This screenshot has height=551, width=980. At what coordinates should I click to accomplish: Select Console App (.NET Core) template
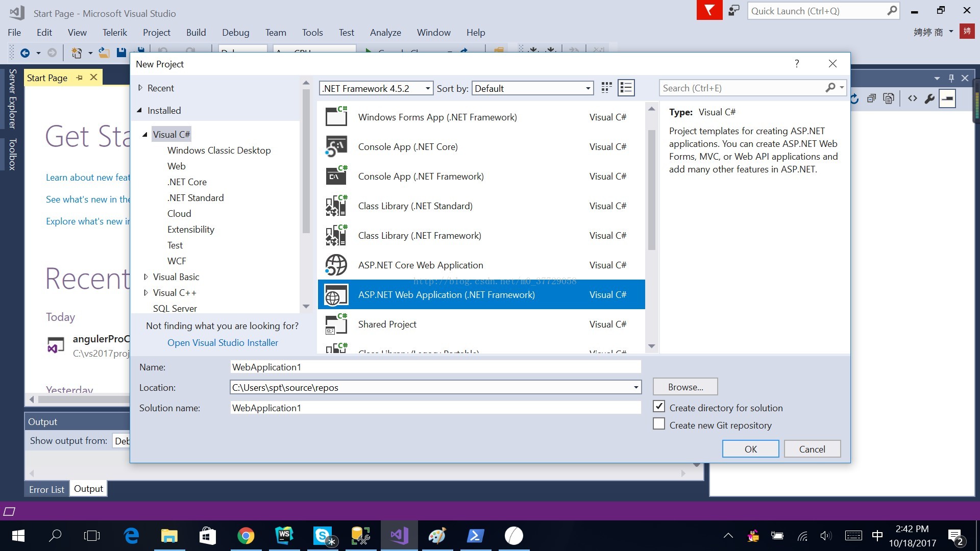(x=481, y=146)
